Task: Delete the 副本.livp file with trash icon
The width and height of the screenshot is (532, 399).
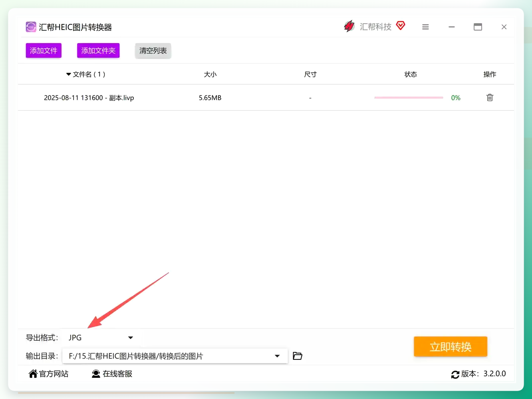Action: [x=490, y=97]
